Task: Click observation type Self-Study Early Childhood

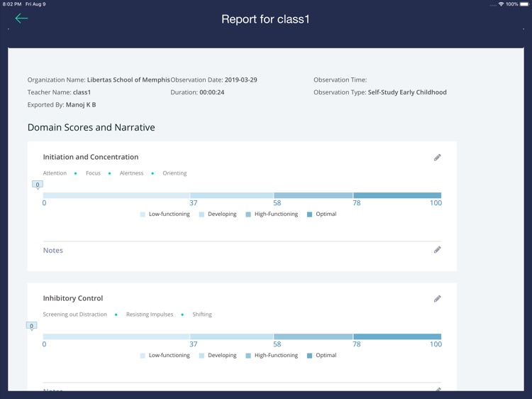Action: (407, 92)
